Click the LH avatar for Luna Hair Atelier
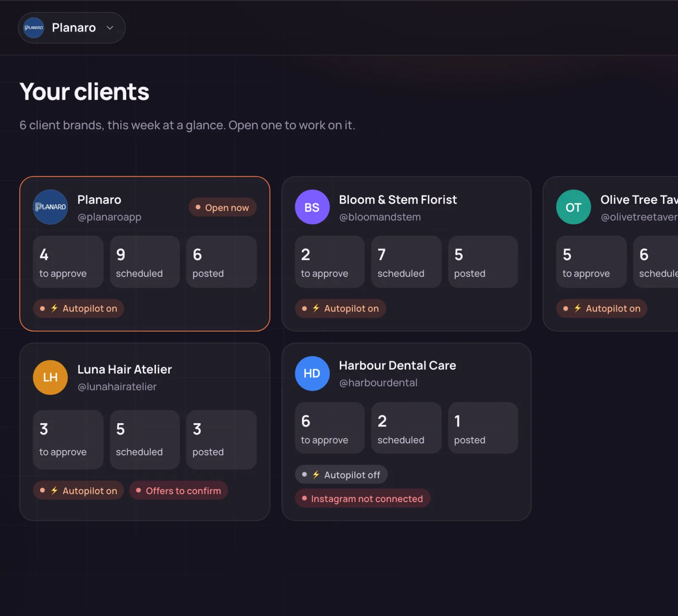Viewport: 678px width, 616px height. click(50, 377)
